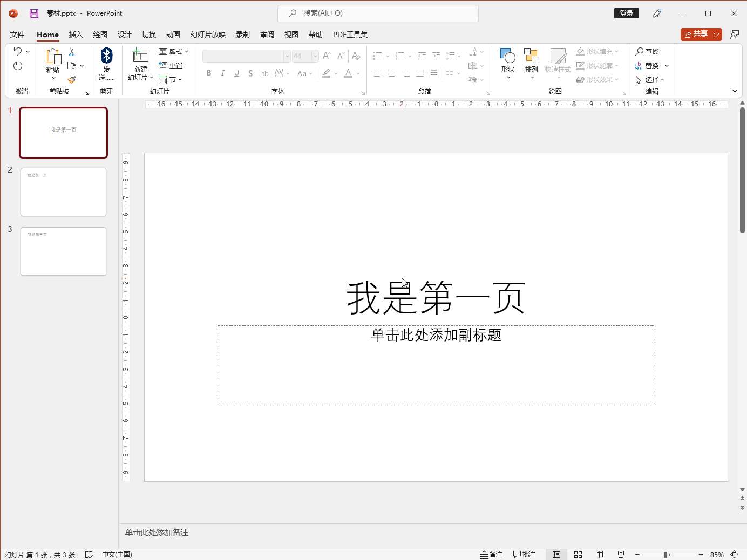Screen dimensions: 747x560
Task: Align text right
Action: click(406, 73)
